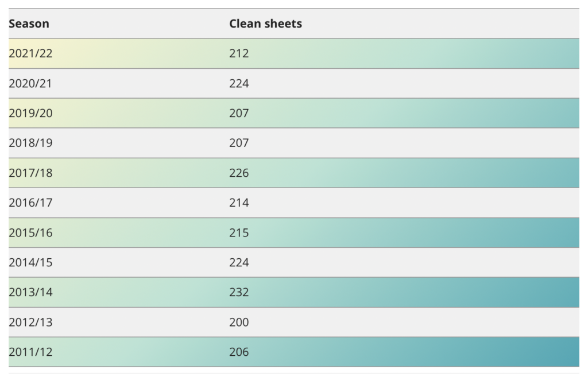Click the 200 clean sheets value
The height and width of the screenshot is (377, 588).
pyautogui.click(x=239, y=322)
